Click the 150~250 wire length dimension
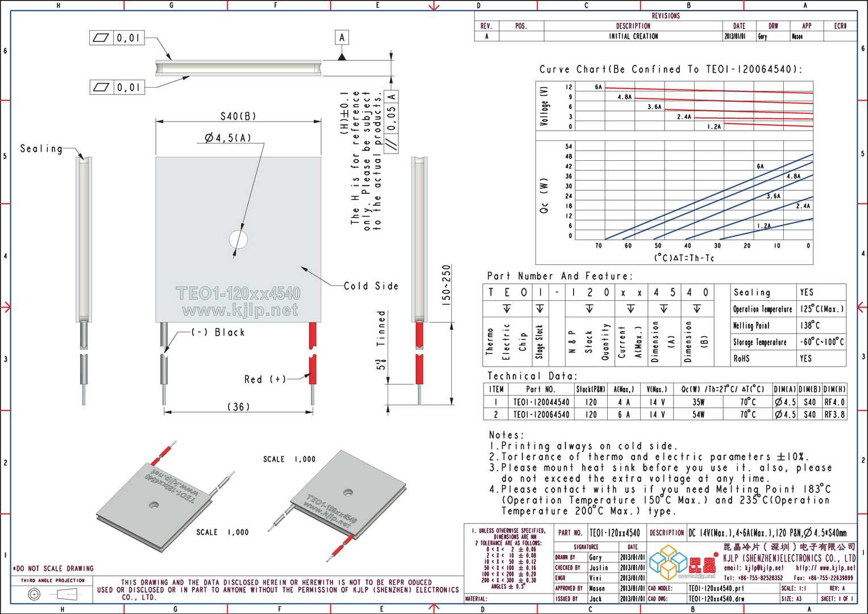 pyautogui.click(x=446, y=285)
